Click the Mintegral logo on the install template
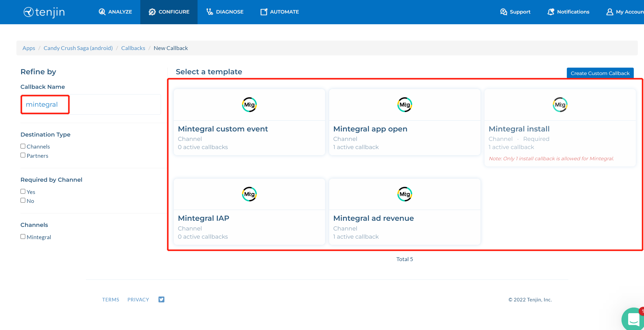 (560, 104)
